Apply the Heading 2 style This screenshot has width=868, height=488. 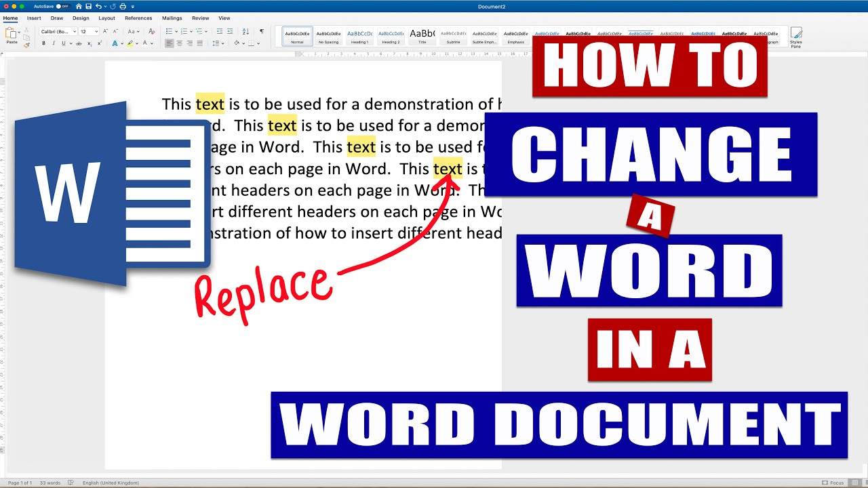pyautogui.click(x=391, y=37)
